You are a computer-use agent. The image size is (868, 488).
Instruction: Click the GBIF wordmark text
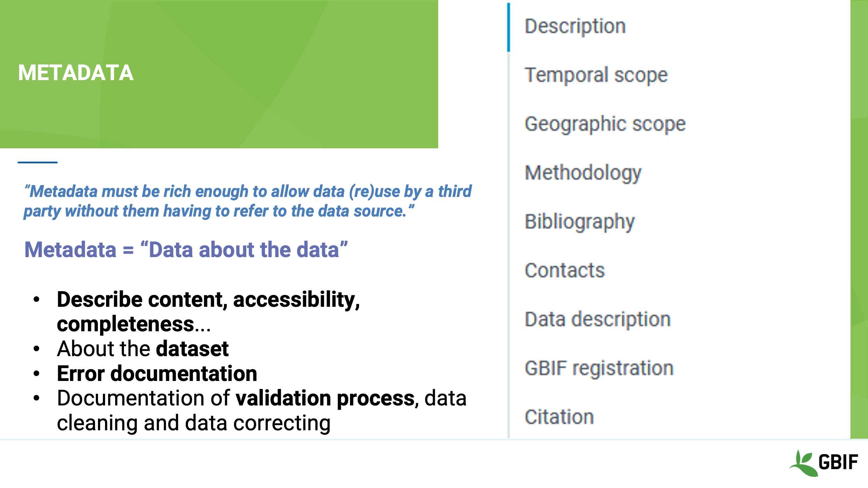coord(838,462)
